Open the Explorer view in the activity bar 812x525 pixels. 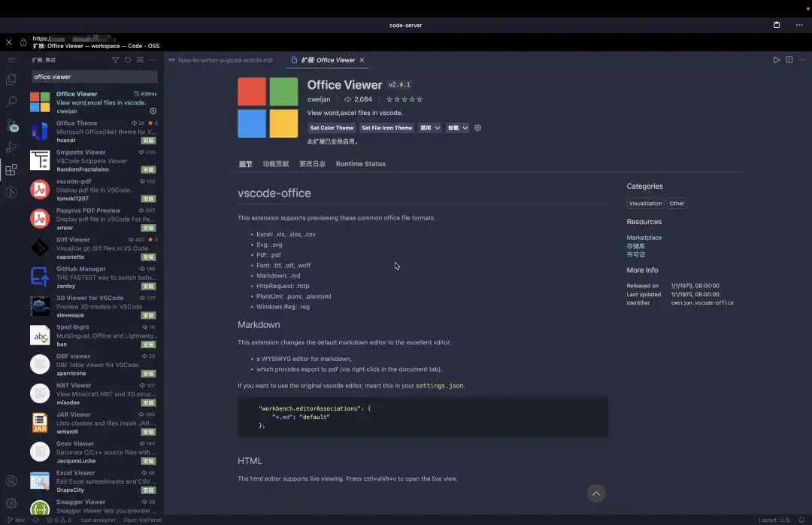(x=11, y=79)
